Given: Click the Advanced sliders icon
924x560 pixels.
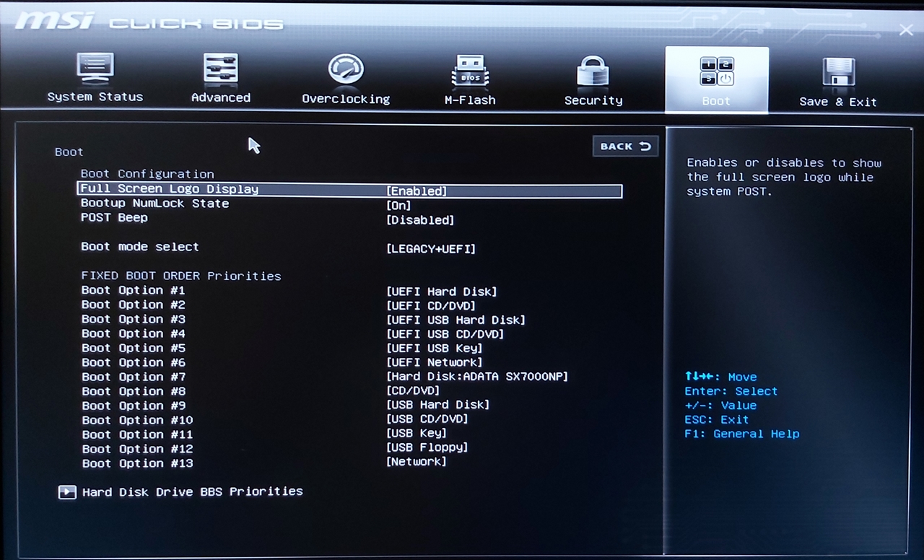Looking at the screenshot, I should point(221,70).
